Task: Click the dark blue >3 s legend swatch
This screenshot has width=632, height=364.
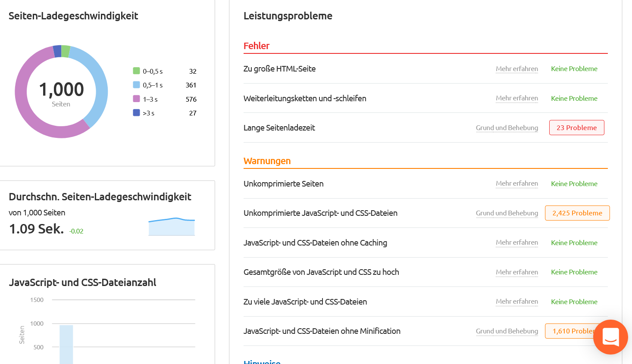Action: click(x=136, y=113)
